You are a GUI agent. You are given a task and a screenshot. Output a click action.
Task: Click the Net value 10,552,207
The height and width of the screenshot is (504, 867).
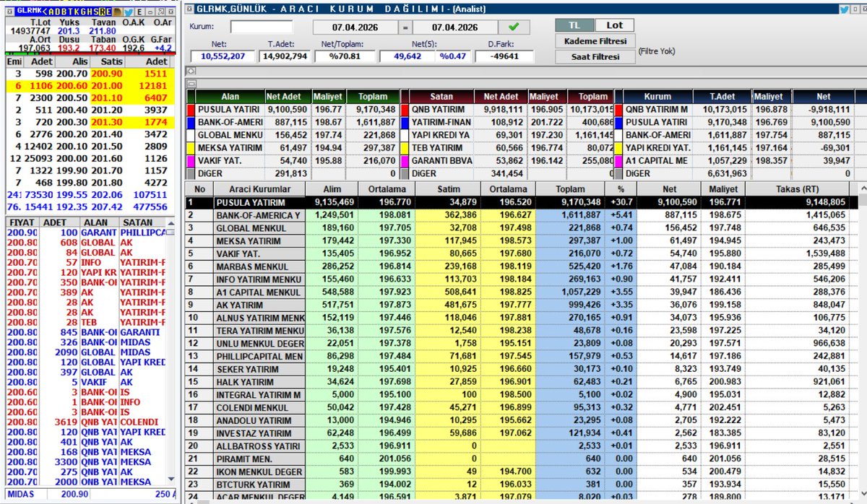[x=221, y=56]
